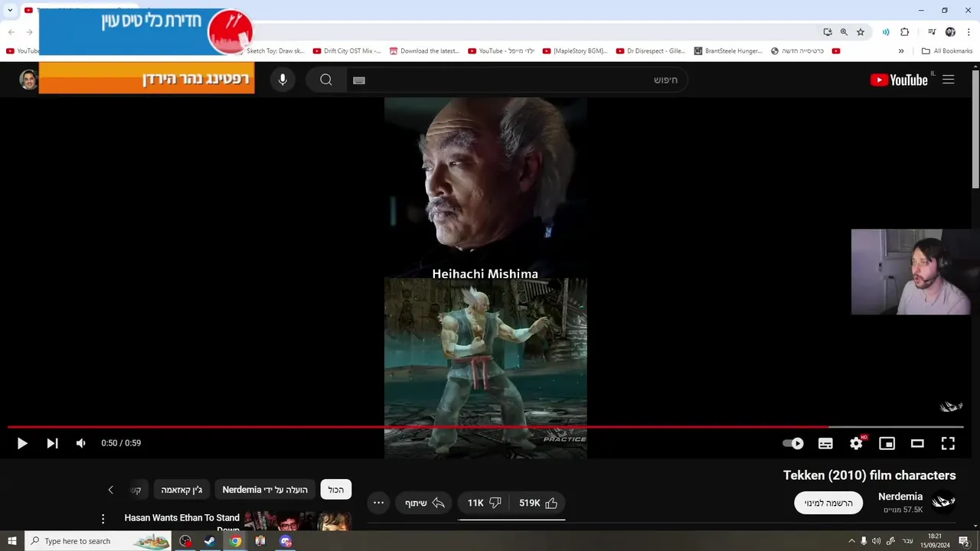This screenshot has height=551, width=980.
Task: Skip to the next video
Action: pyautogui.click(x=52, y=443)
